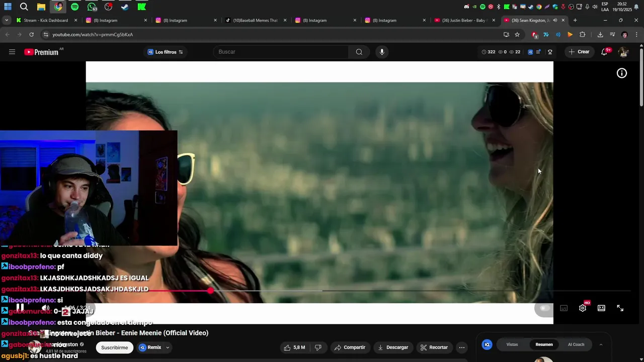Viewport: 644px width, 362px height.
Task: Click the Compartir button
Action: 350,347
